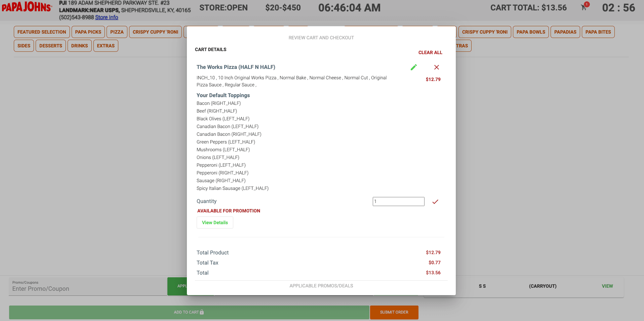The height and width of the screenshot is (321, 644).
Task: Open the PAPA BITES category
Action: [598, 32]
